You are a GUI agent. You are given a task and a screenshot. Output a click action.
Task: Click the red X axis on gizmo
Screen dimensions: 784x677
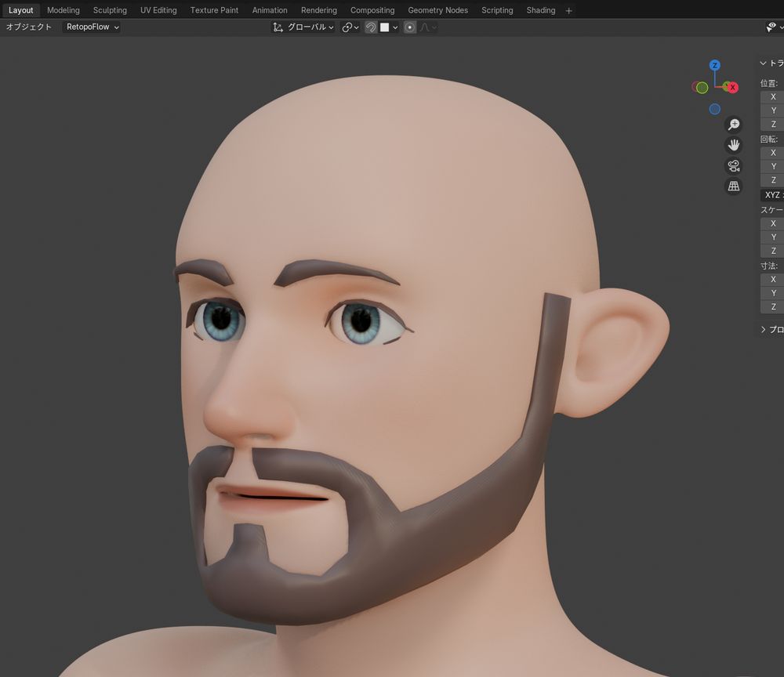click(732, 88)
